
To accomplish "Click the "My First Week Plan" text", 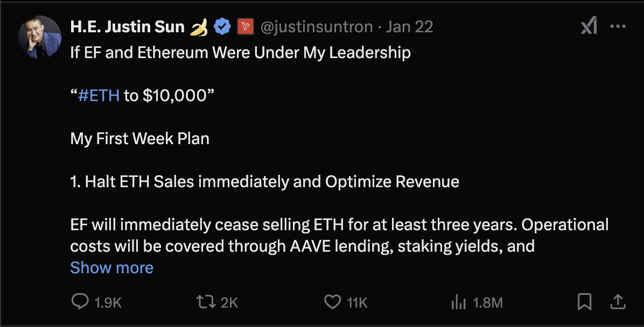I will point(139,139).
